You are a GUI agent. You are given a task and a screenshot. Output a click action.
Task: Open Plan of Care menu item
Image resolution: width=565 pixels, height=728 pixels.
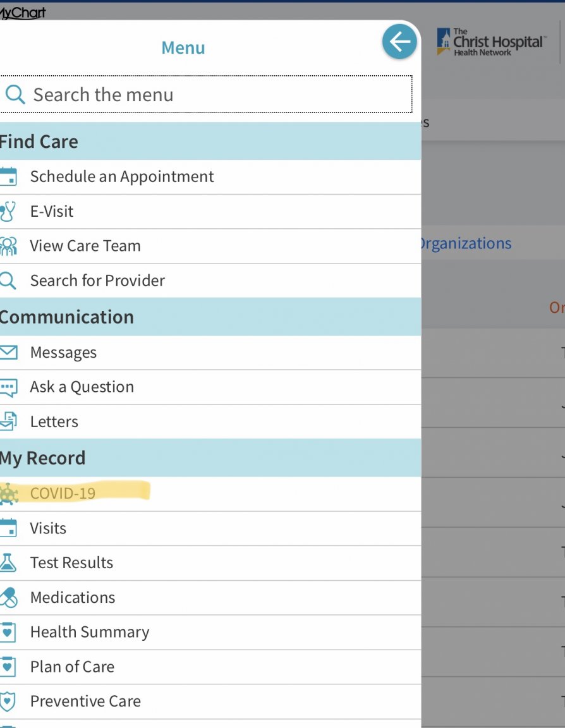72,667
